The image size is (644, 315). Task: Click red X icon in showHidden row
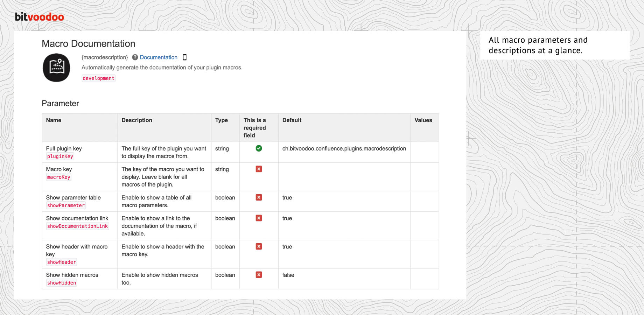click(x=259, y=275)
